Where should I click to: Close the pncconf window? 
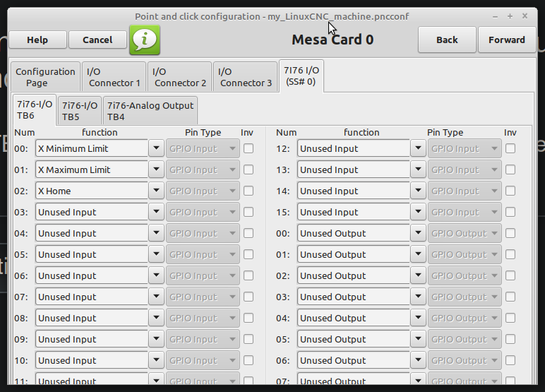point(525,16)
